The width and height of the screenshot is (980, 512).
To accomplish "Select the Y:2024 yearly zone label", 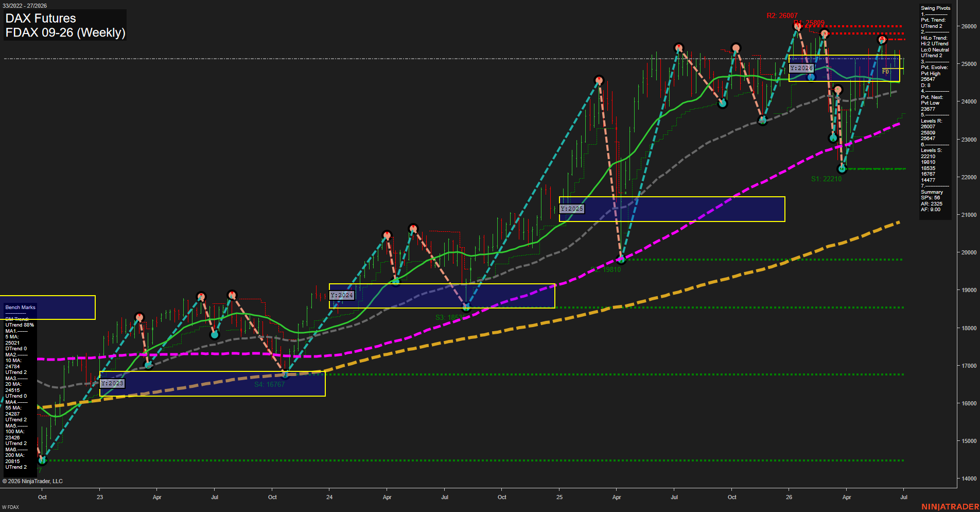I will coord(342,295).
